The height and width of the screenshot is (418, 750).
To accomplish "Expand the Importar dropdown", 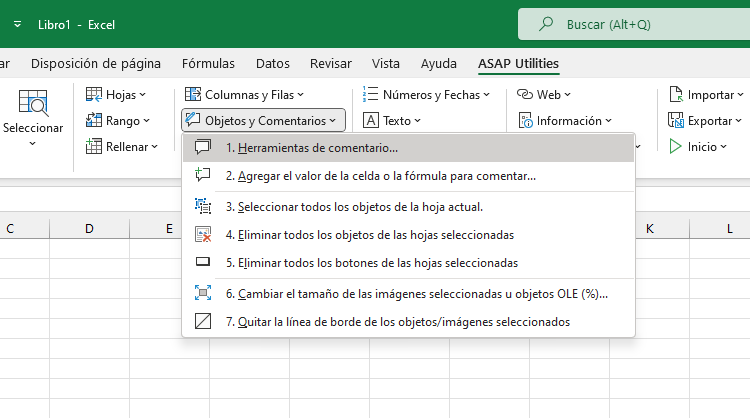I will [740, 95].
